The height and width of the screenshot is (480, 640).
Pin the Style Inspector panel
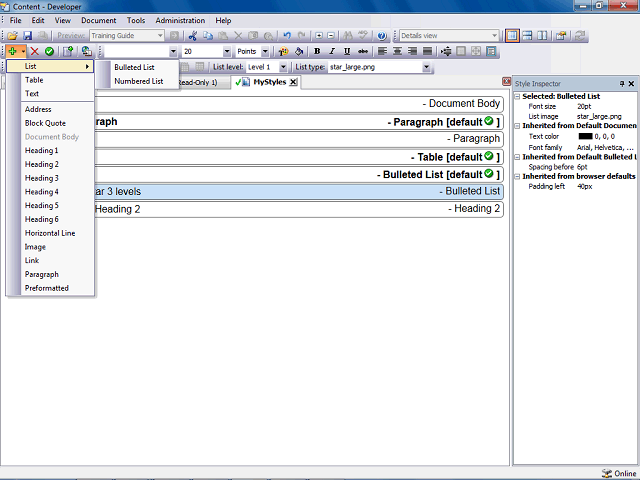(x=622, y=84)
